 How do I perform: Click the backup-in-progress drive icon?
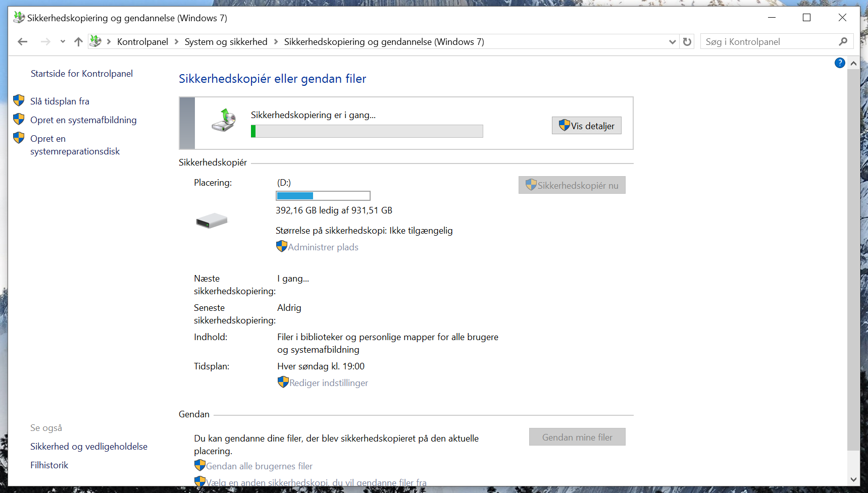pyautogui.click(x=224, y=120)
